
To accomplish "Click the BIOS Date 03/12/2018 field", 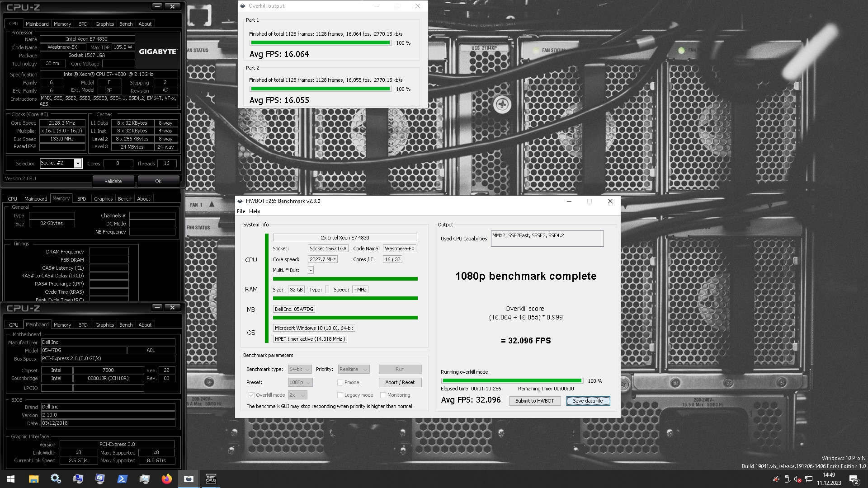I will pos(108,423).
